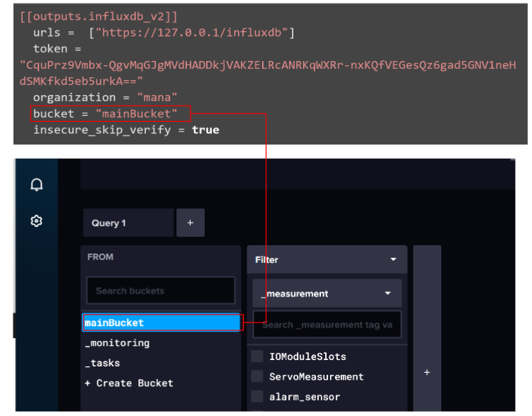Tick the ServoMeasurement checkbox
Screen dimensions: 532x416
point(257,376)
